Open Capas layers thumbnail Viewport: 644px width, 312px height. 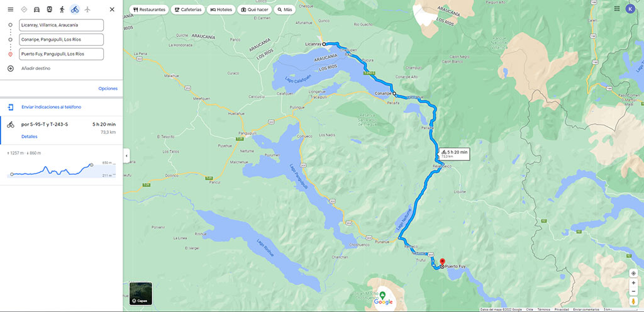pos(141,294)
